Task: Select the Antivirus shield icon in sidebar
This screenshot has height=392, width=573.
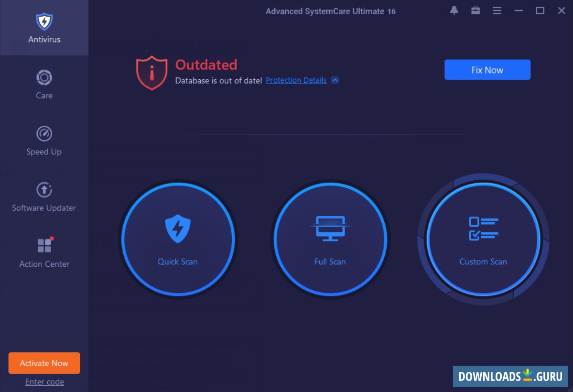Action: 44,22
